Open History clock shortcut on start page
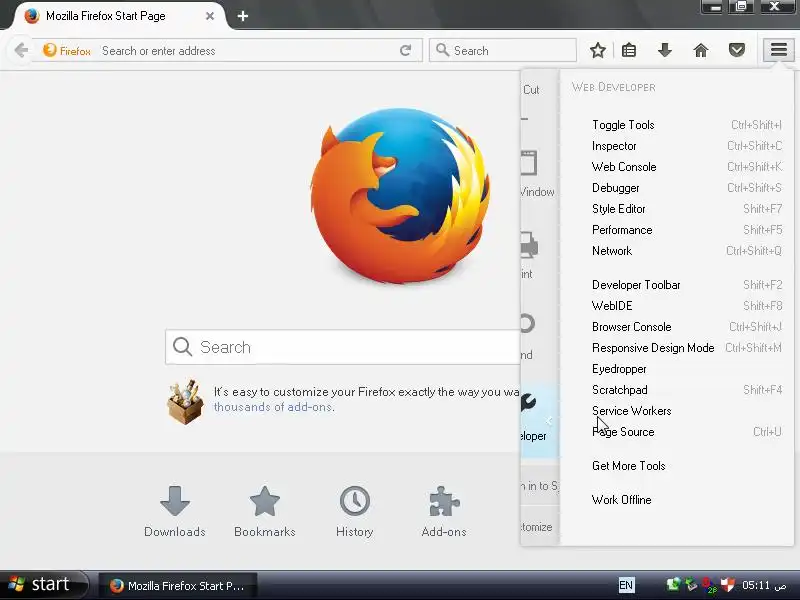 [x=355, y=512]
